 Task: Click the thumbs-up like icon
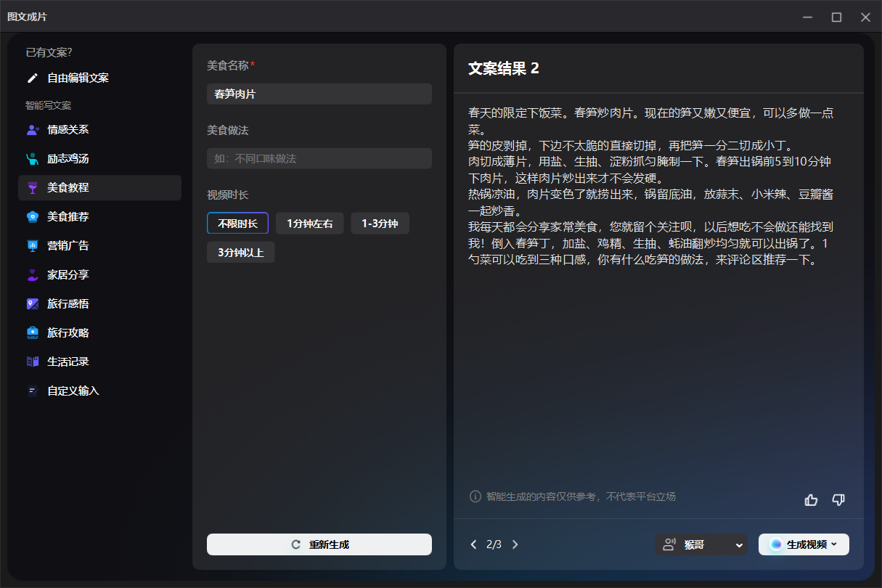point(811,499)
